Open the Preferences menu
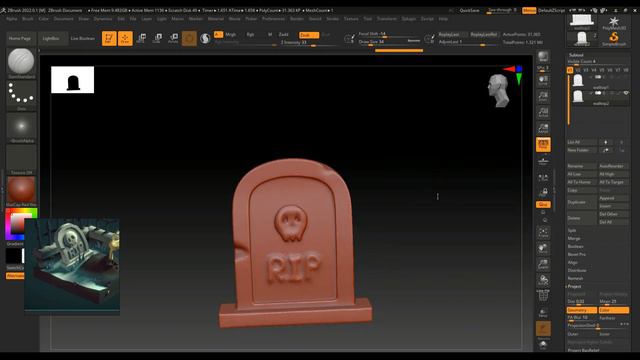The width and height of the screenshot is (640, 360). (x=273, y=19)
